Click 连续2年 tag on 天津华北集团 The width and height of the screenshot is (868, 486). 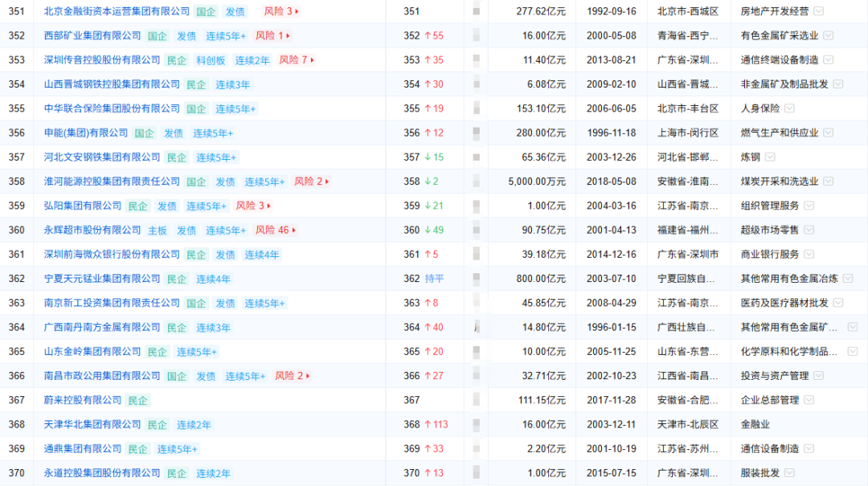coord(194,425)
